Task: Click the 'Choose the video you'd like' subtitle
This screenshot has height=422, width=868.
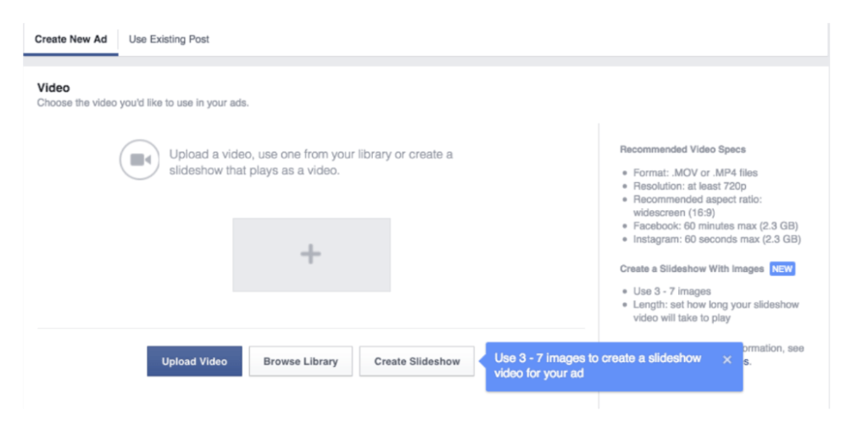Action: pyautogui.click(x=142, y=103)
